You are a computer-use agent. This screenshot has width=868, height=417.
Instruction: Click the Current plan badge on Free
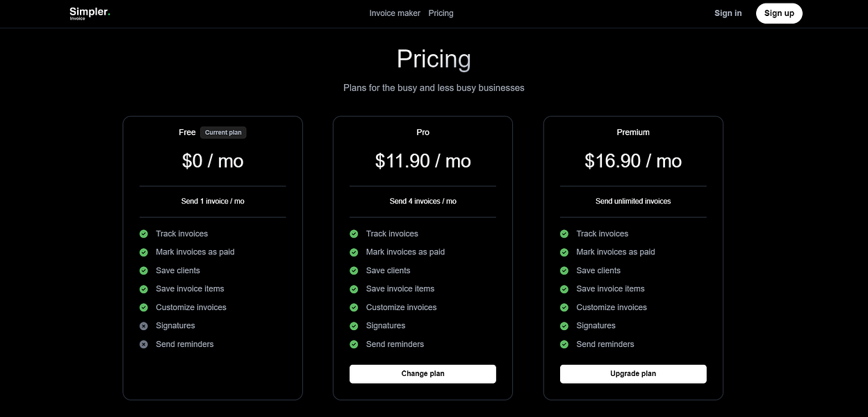pos(223,132)
